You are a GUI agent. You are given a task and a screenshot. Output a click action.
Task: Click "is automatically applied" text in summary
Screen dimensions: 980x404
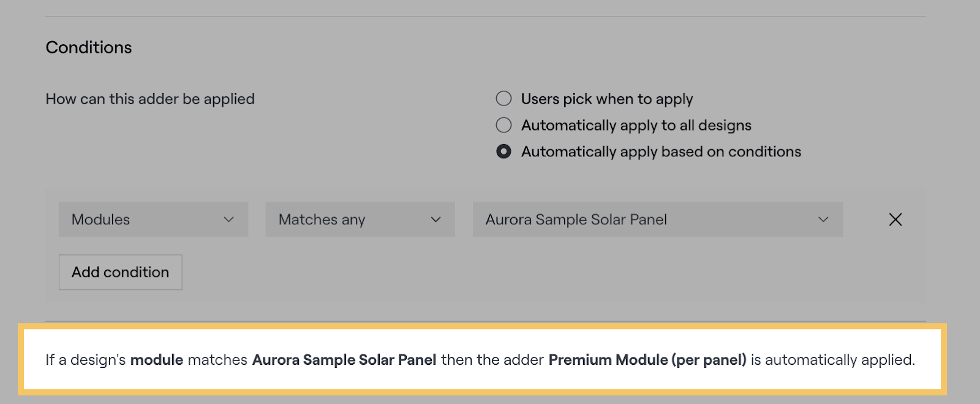(833, 360)
